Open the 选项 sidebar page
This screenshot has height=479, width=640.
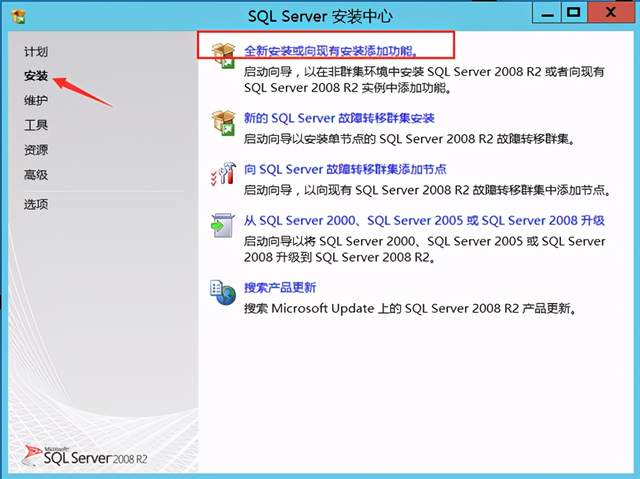pos(36,204)
